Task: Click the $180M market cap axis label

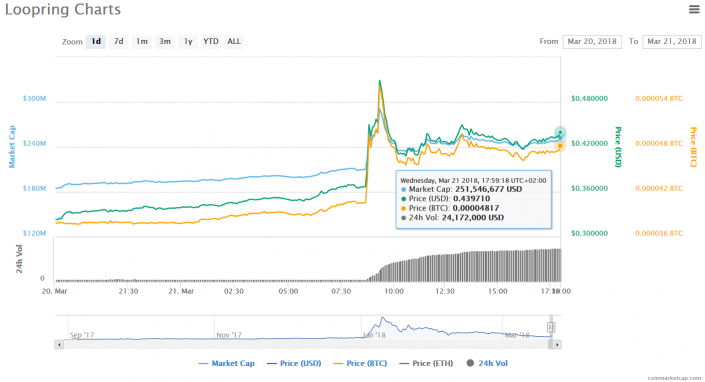Action: [34, 188]
